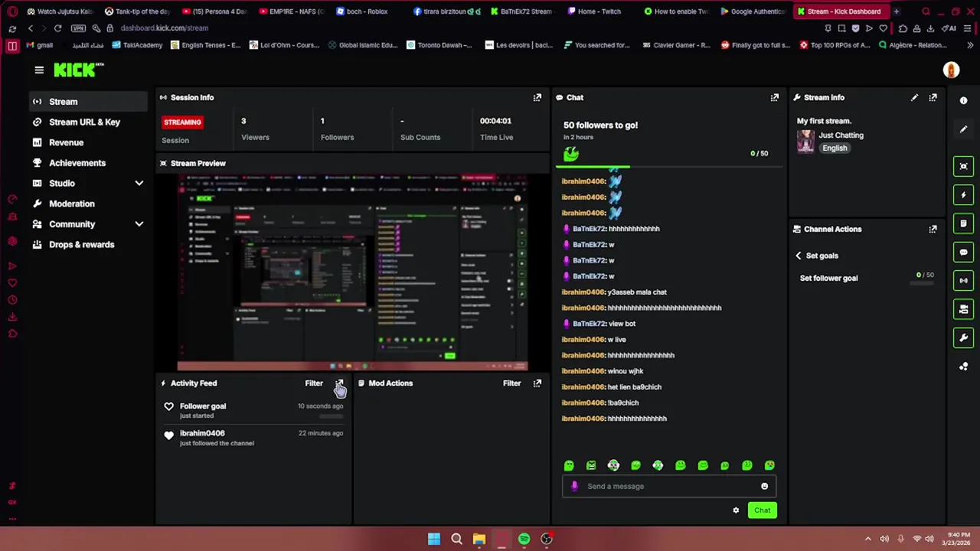Open the gmail bookmark

39,45
